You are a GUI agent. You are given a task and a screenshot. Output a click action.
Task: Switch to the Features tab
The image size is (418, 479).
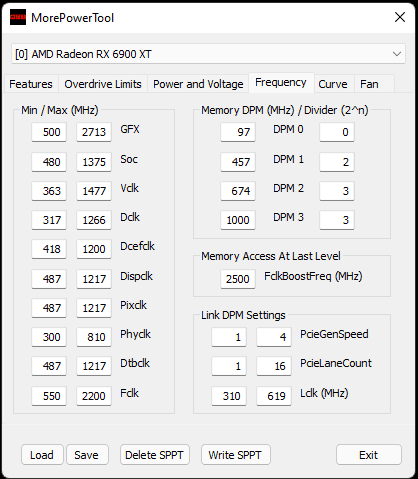point(31,84)
